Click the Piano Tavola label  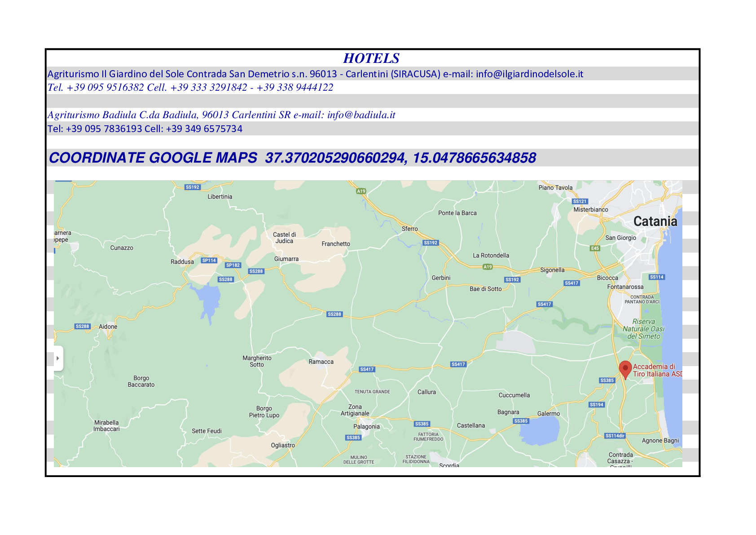pyautogui.click(x=555, y=188)
